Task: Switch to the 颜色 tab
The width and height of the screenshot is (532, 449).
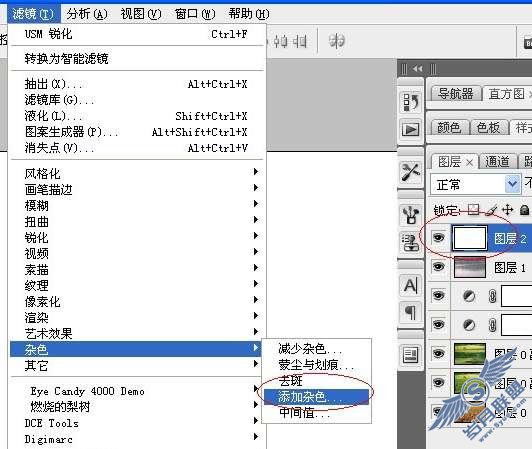Action: (449, 127)
